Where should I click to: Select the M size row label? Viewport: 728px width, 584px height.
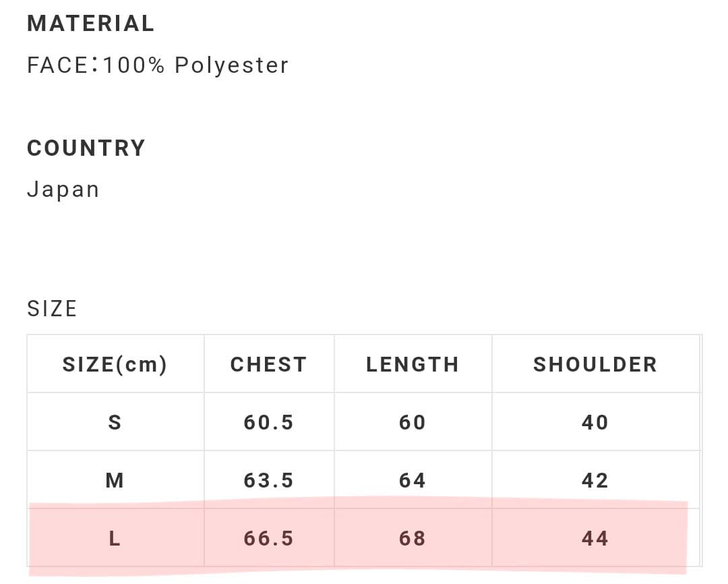[115, 481]
